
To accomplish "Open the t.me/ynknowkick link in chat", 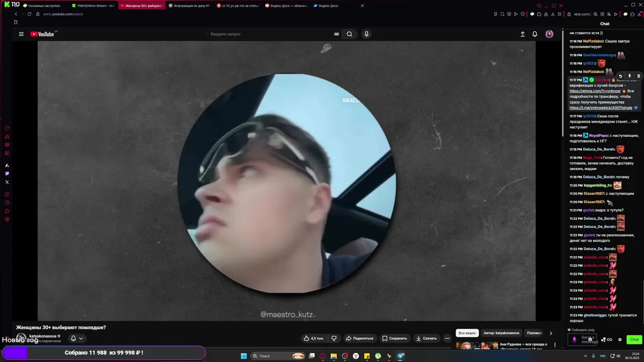I will (601, 108).
